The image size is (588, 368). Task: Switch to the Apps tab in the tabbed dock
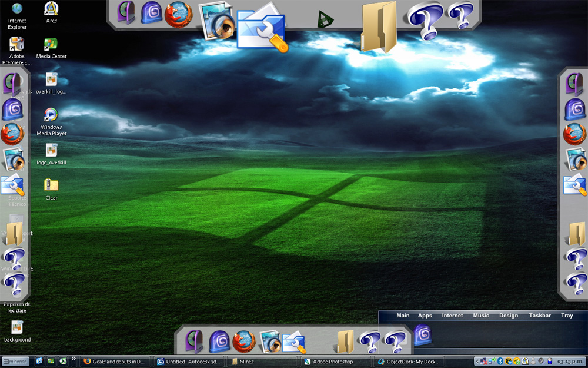click(425, 316)
